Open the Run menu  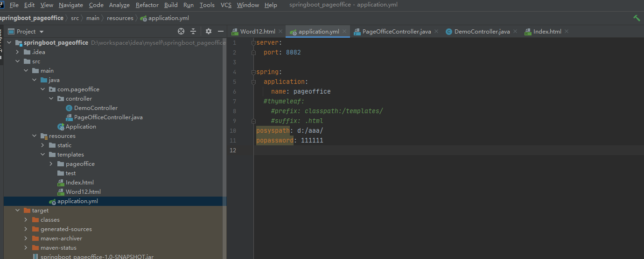(189, 5)
